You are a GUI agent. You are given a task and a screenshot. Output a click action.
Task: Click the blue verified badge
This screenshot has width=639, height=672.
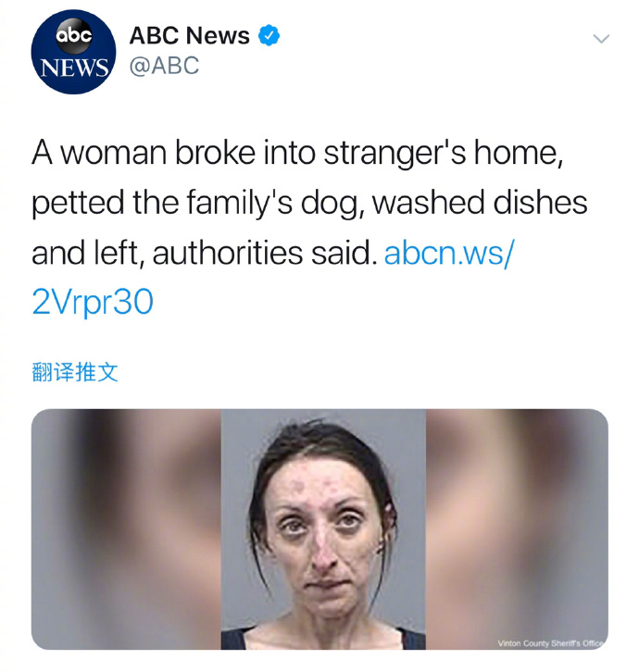(x=269, y=35)
